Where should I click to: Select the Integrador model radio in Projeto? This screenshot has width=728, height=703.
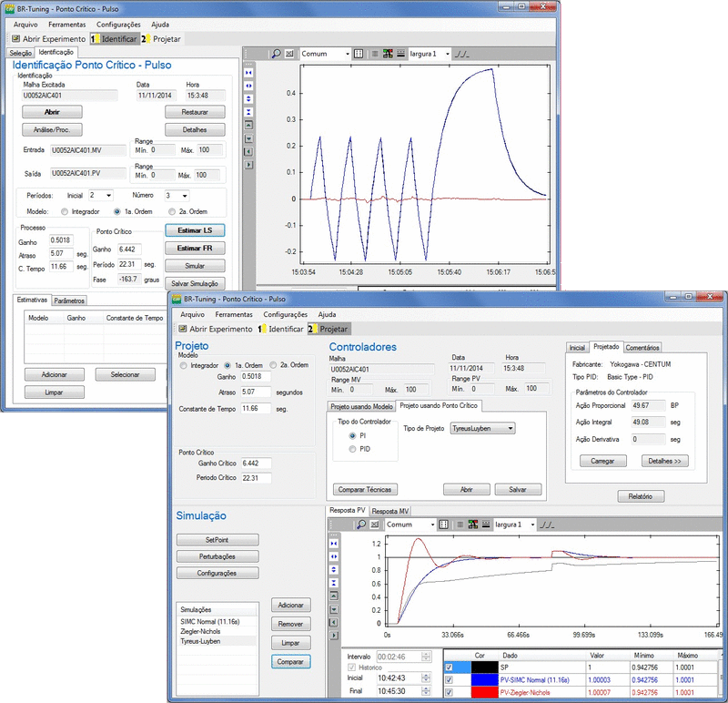[183, 365]
